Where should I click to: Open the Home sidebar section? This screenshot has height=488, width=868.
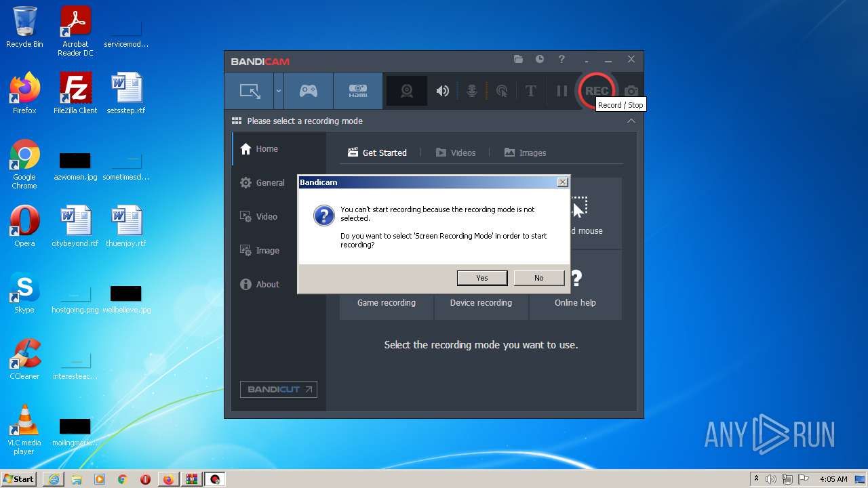279,149
